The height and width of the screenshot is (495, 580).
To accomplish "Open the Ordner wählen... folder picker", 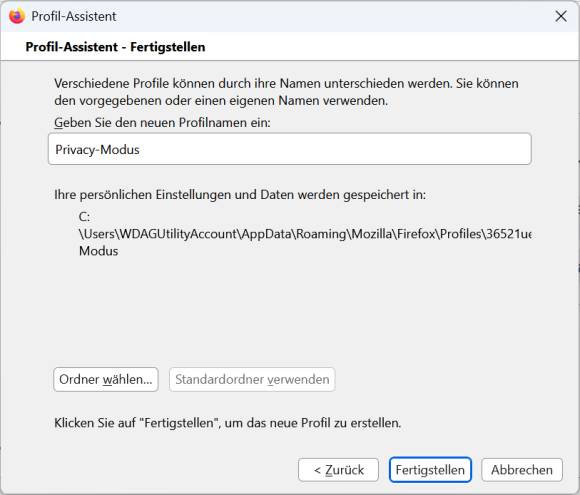I will coord(106,379).
